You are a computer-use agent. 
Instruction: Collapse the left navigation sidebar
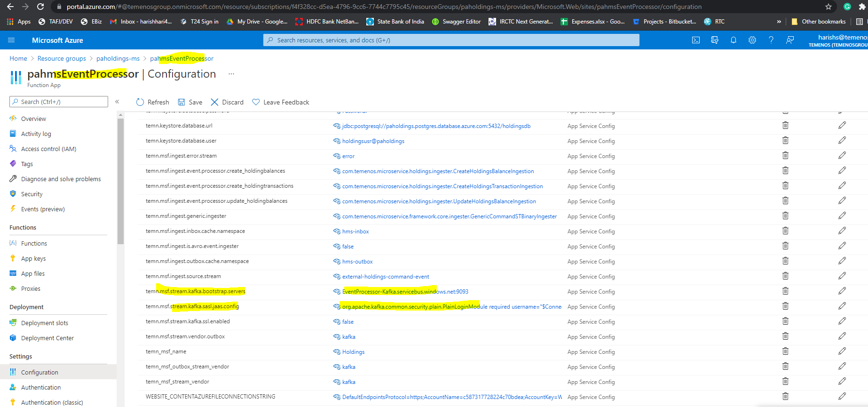click(117, 102)
